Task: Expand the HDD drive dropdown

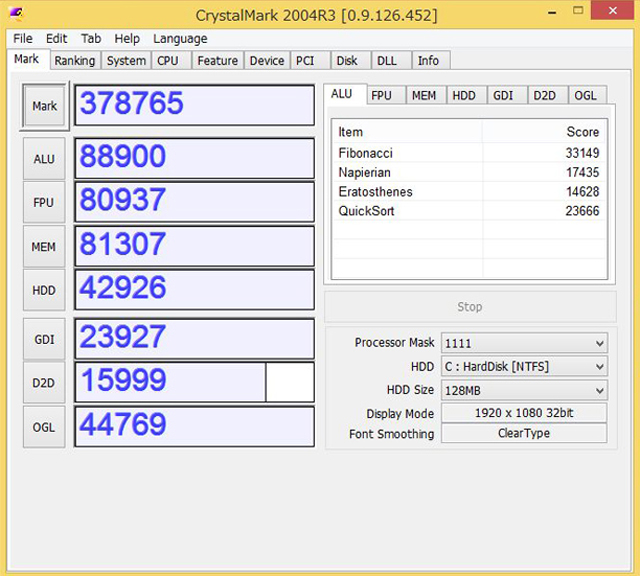Action: pos(524,366)
